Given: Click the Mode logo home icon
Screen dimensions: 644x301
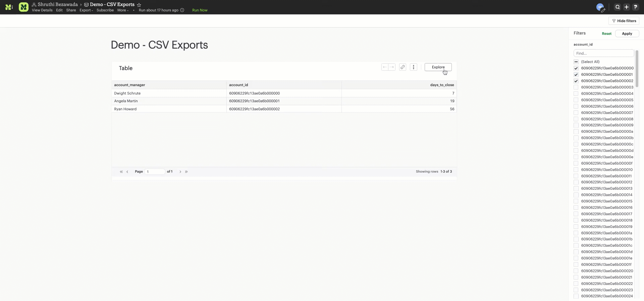Looking at the screenshot, I should tap(9, 7).
